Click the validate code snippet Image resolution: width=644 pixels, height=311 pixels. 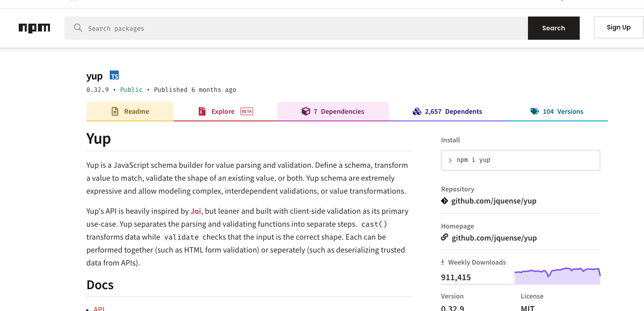[x=181, y=237]
